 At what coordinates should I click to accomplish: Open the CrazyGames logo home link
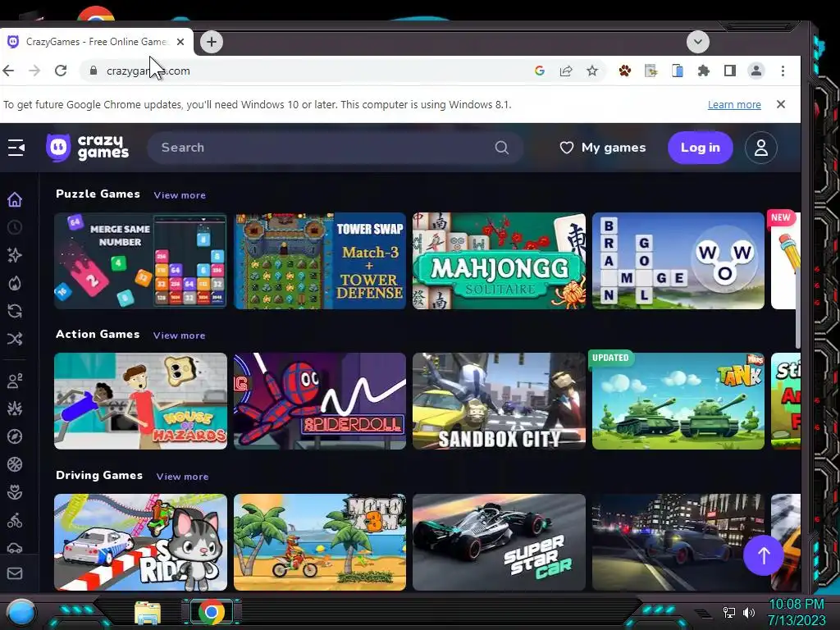pyautogui.click(x=87, y=148)
